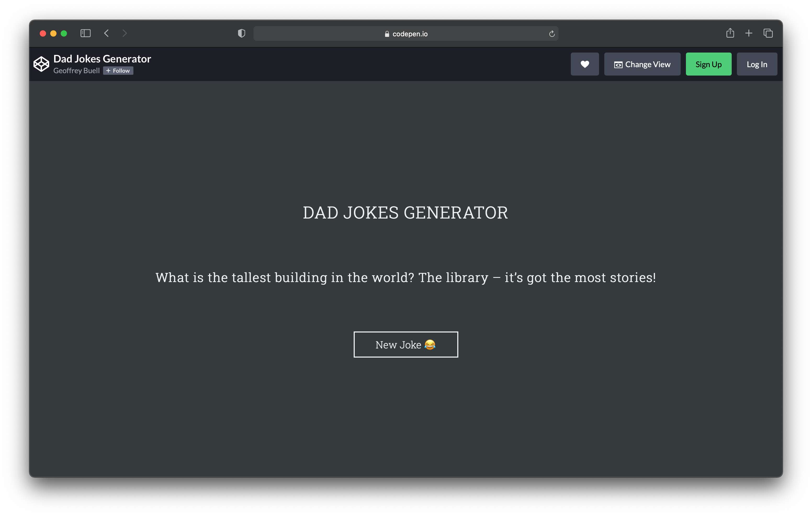Click the library joke text
812x516 pixels.
click(406, 278)
